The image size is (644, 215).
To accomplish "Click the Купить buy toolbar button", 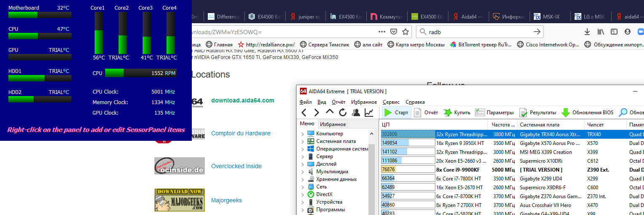I will (x=456, y=113).
